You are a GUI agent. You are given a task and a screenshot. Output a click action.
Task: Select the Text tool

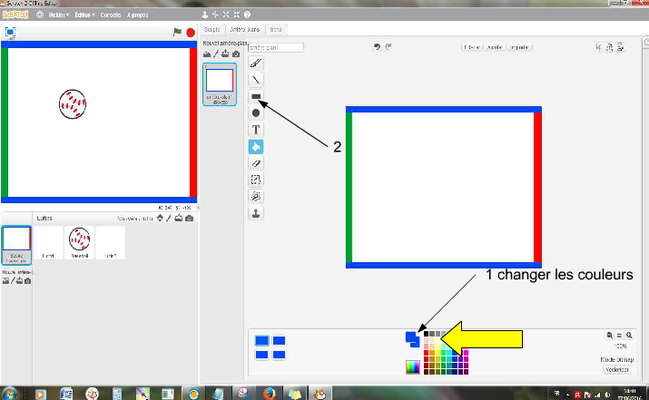(256, 130)
